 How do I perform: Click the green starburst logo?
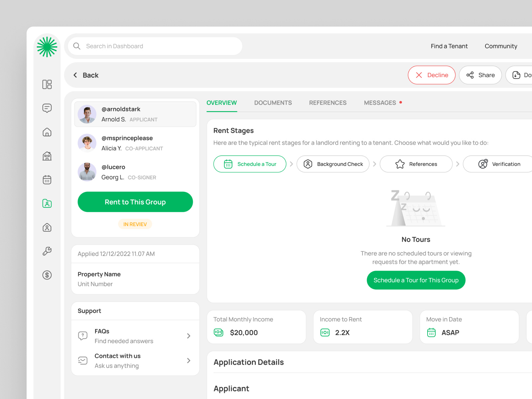pos(47,47)
